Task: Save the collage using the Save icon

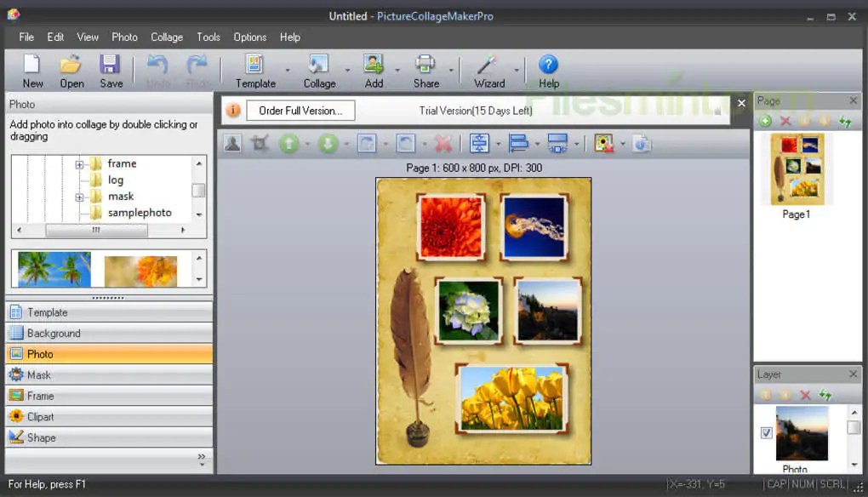Action: tap(111, 70)
